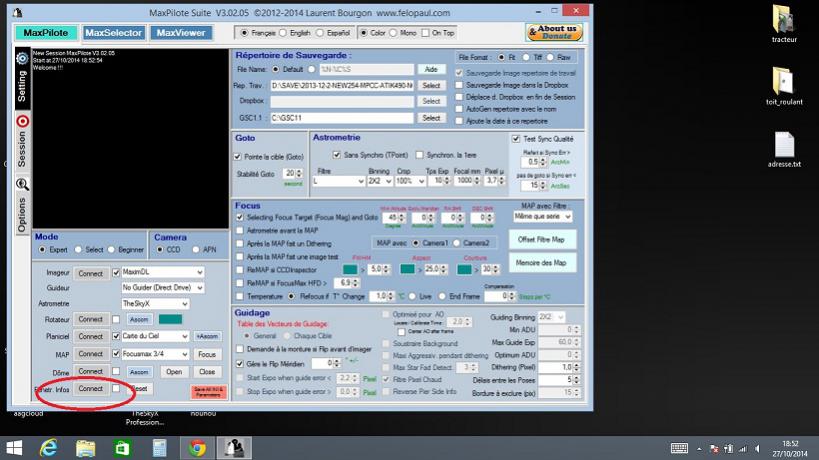Viewport: 819px width, 460px height.
Task: Open the Session target sidebar tab
Action: 22,141
